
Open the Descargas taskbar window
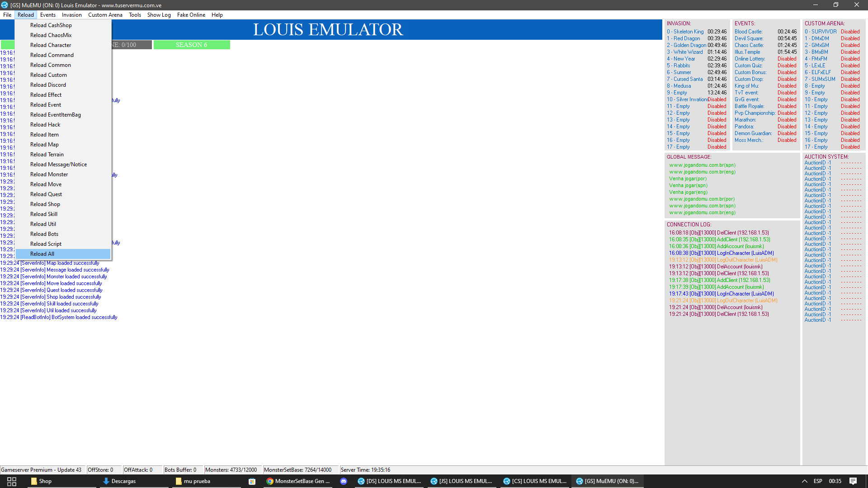point(133,481)
